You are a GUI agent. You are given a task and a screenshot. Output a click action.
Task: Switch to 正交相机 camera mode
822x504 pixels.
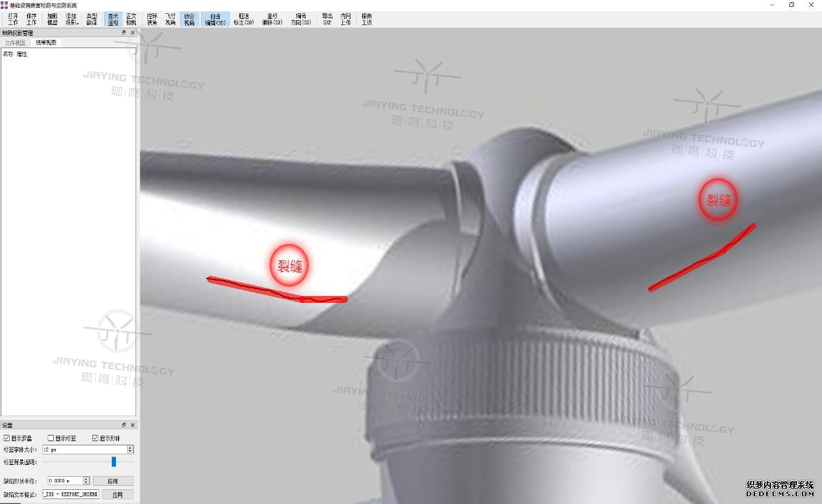(x=131, y=19)
